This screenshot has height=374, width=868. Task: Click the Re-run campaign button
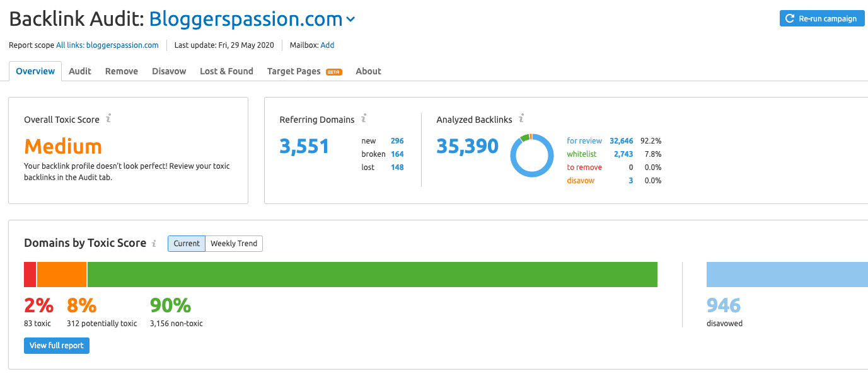click(x=822, y=18)
